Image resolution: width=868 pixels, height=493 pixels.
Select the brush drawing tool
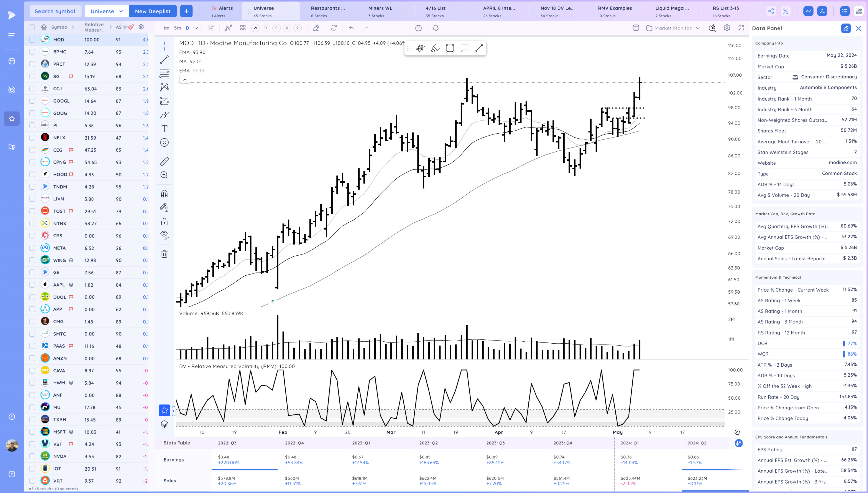(x=164, y=115)
